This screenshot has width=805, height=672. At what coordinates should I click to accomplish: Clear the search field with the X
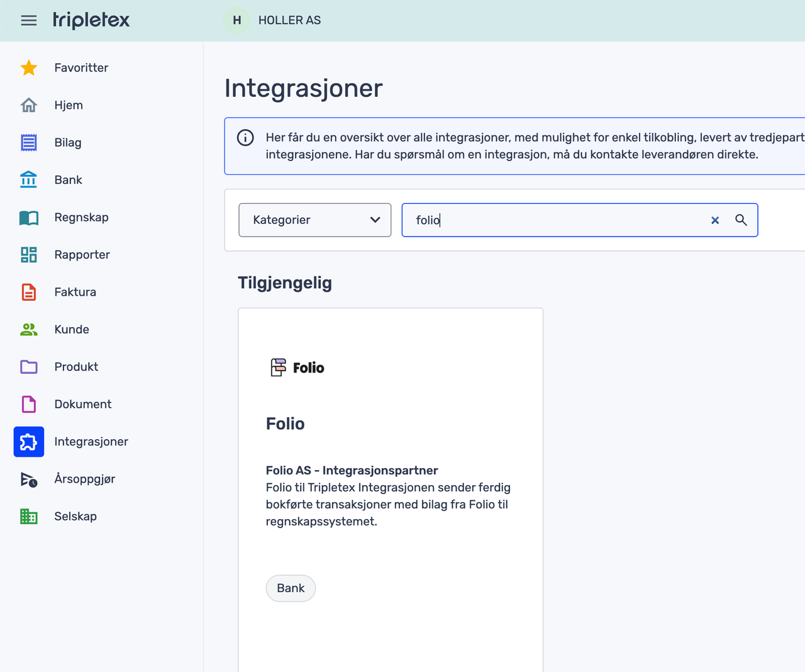pos(715,220)
